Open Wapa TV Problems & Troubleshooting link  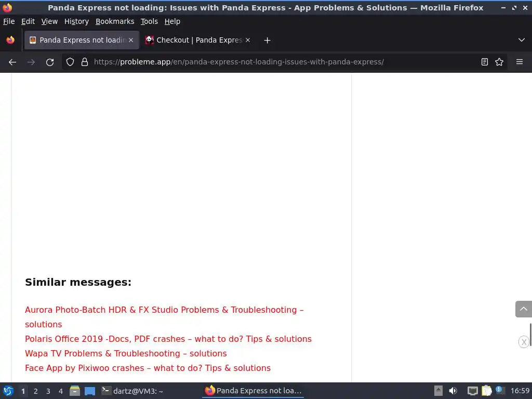(126, 353)
